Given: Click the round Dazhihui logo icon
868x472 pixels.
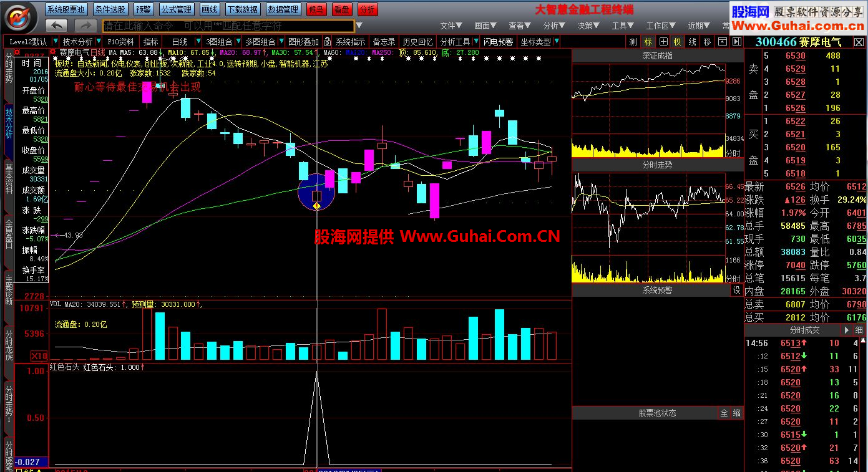Looking at the screenshot, I should click(x=21, y=17).
